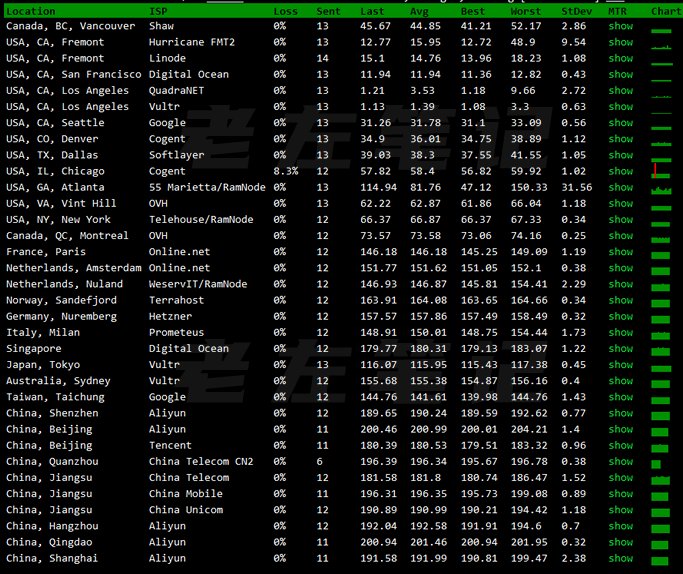Select the StDev column header

(x=575, y=11)
